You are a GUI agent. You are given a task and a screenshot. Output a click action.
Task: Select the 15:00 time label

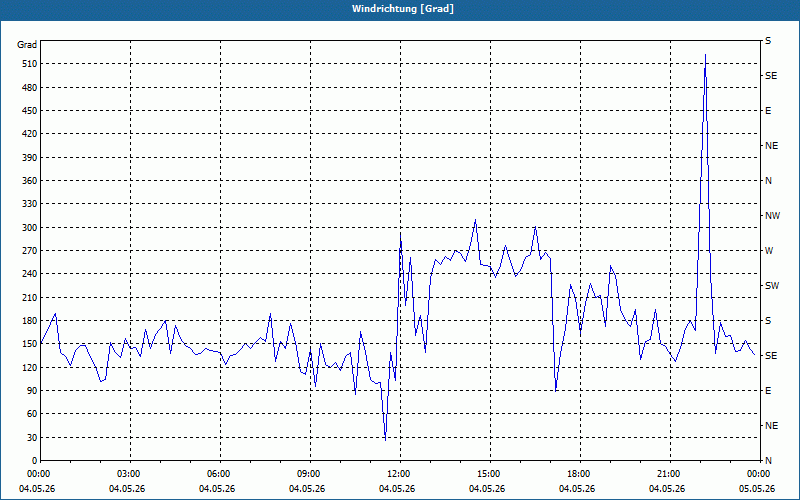click(x=490, y=473)
